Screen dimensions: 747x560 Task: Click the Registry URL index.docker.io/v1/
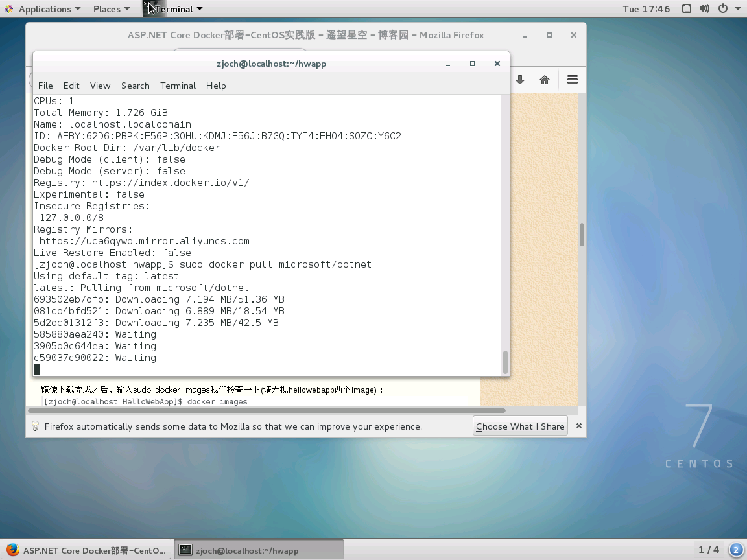tap(171, 183)
